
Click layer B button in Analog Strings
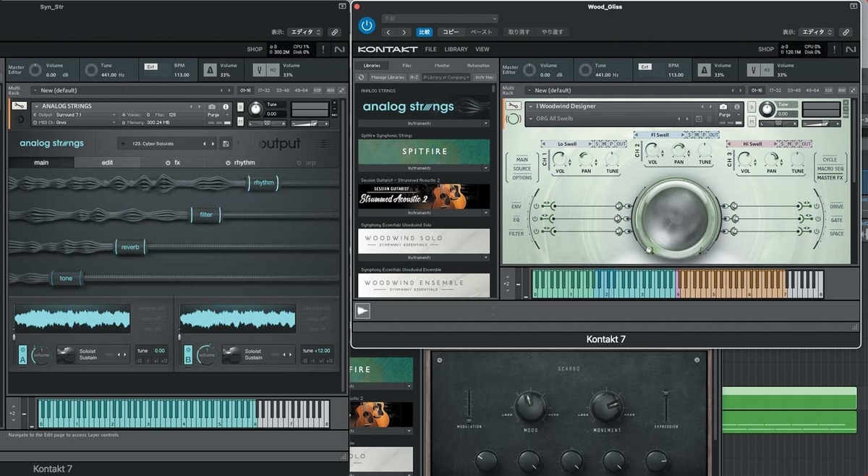pos(189,354)
